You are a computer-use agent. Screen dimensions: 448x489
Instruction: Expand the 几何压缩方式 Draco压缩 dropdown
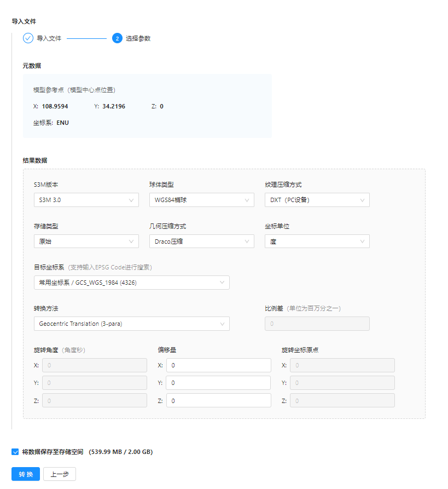coord(201,241)
